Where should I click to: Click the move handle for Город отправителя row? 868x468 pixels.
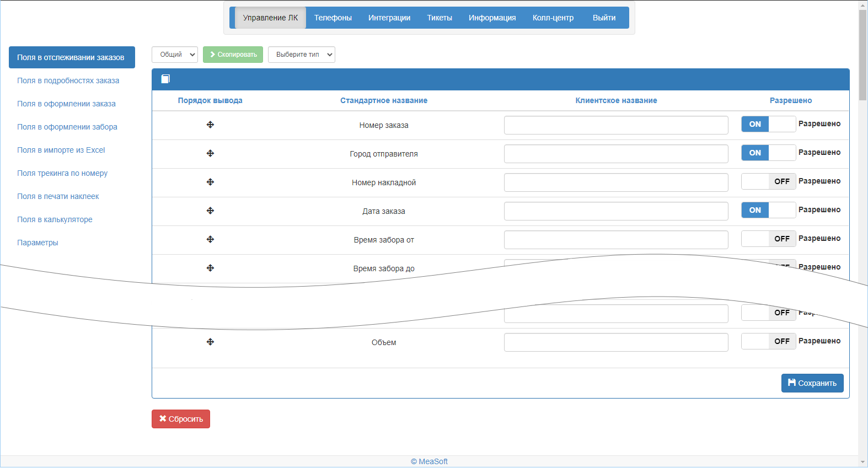[x=210, y=153]
